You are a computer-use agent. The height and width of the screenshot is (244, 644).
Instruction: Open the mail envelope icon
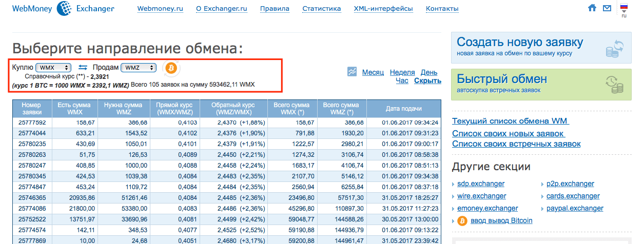click(x=607, y=8)
